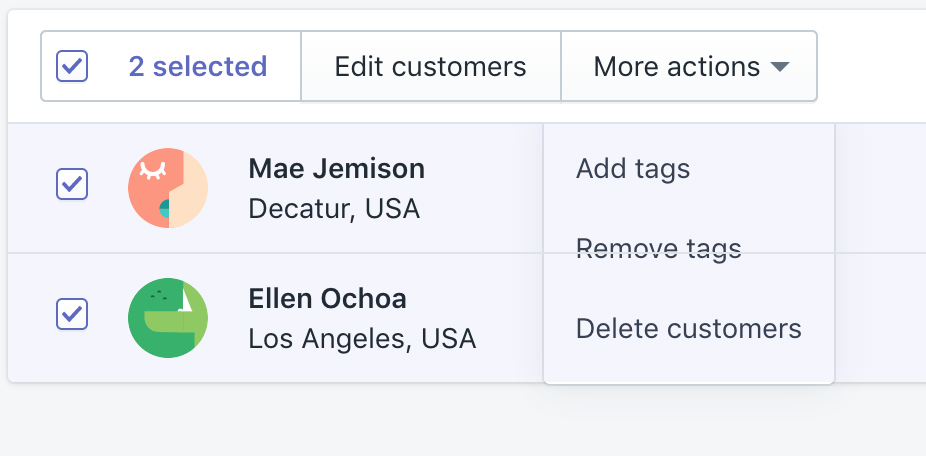Deselect all customers with the header checkbox

(72, 66)
